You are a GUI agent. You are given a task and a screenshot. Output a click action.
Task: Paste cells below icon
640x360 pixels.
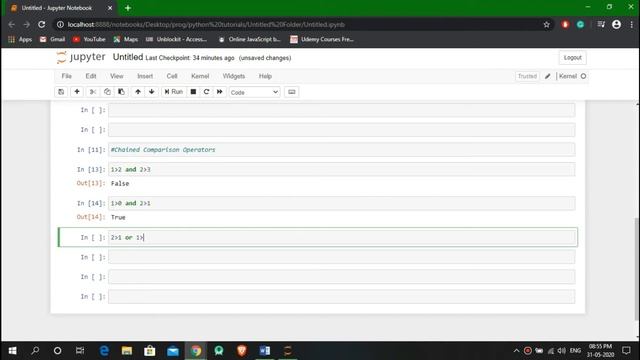(121, 92)
